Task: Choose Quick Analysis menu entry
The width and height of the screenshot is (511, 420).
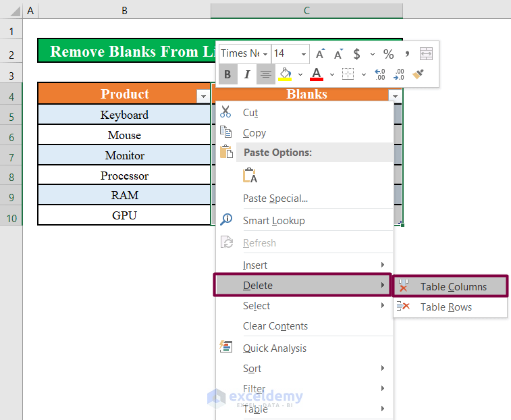Action: [x=304, y=348]
